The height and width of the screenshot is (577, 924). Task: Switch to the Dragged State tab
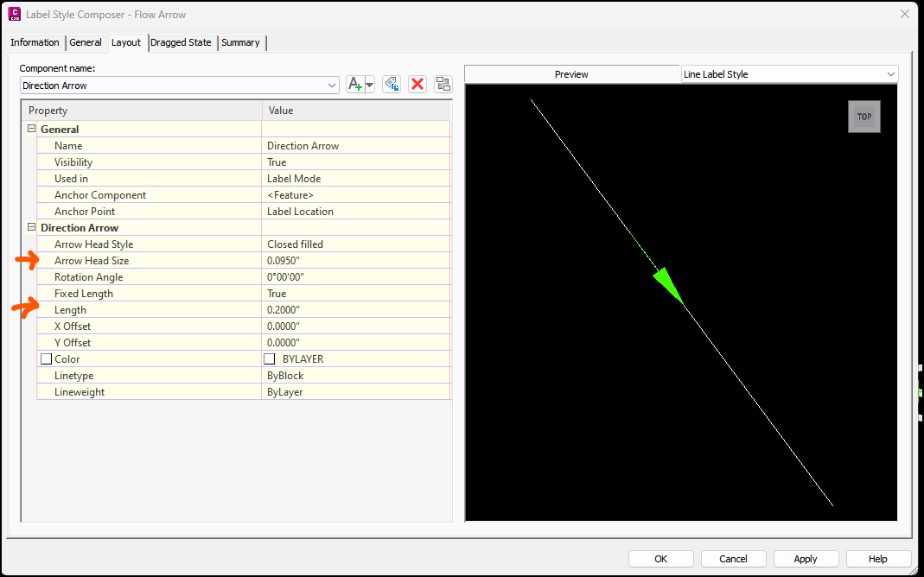181,41
